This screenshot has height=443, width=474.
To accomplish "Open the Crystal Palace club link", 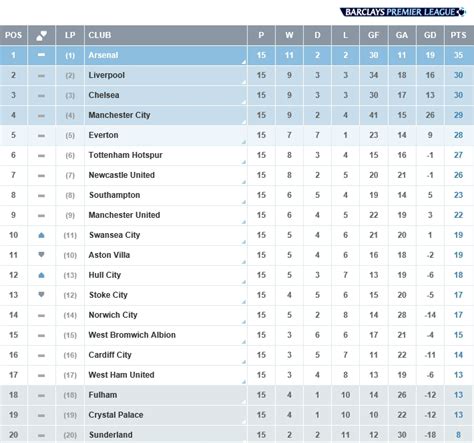I will click(116, 415).
